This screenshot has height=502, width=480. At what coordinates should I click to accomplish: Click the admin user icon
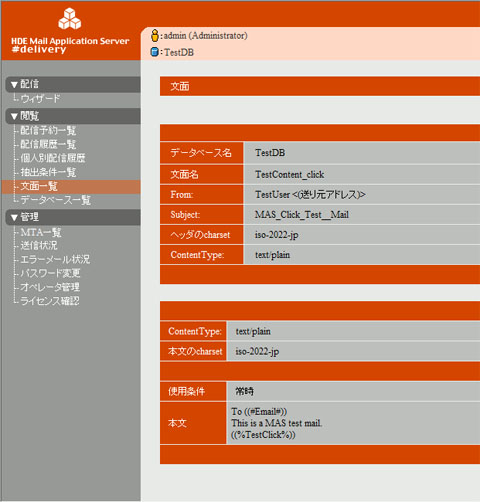(155, 35)
